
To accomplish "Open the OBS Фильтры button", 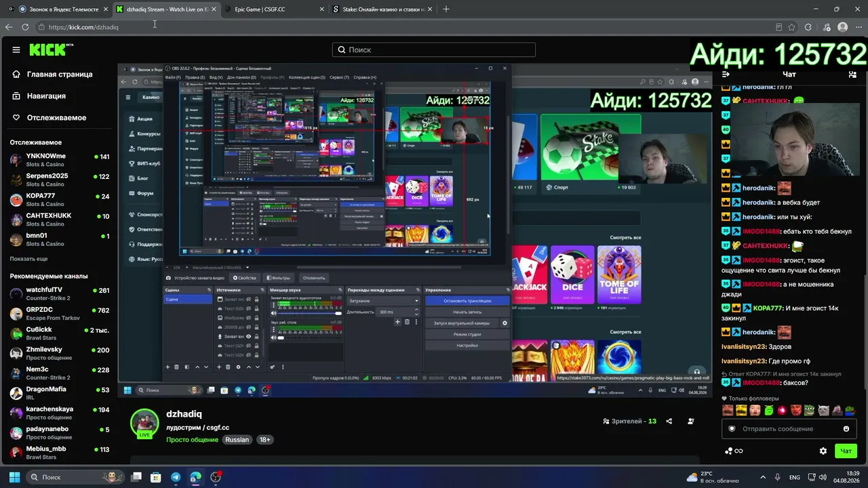I will [278, 278].
